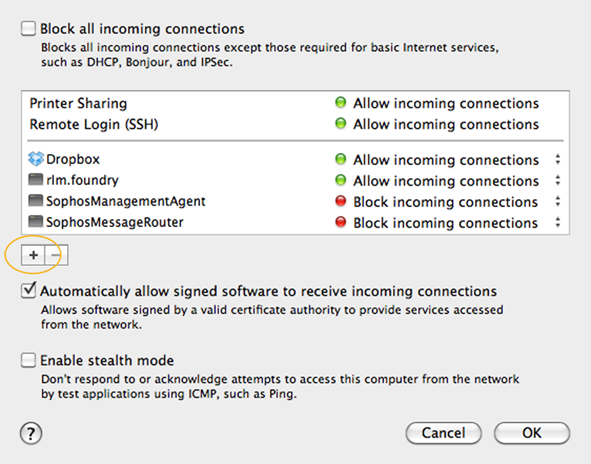This screenshot has width=591, height=464.
Task: Click green status dot for Printer Sharing
Action: click(x=341, y=103)
